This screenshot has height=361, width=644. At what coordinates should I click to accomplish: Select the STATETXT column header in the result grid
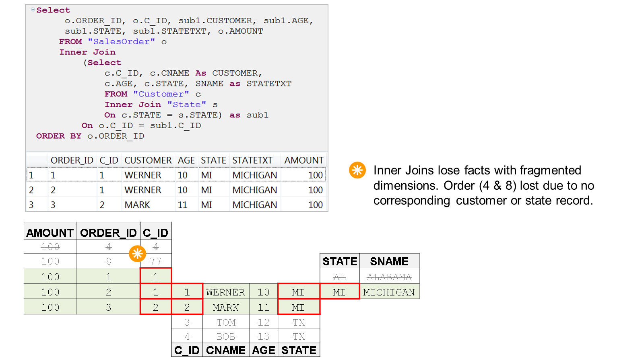point(252,160)
